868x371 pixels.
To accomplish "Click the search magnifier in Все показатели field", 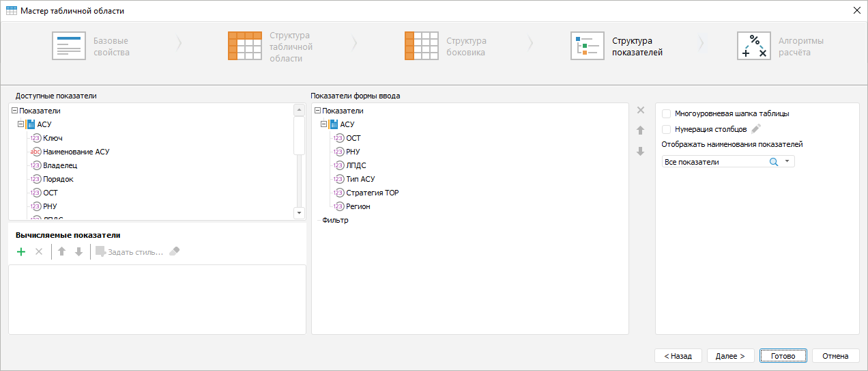I will (774, 162).
